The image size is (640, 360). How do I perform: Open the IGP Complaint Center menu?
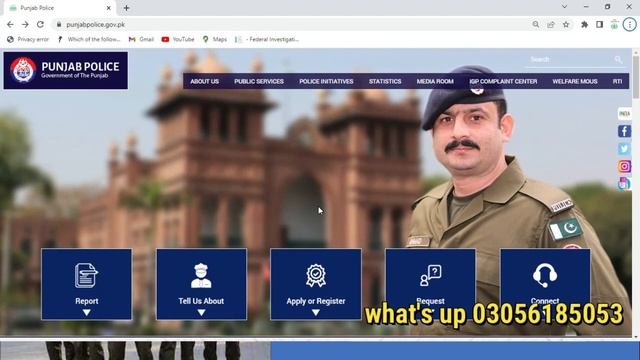[x=503, y=81]
